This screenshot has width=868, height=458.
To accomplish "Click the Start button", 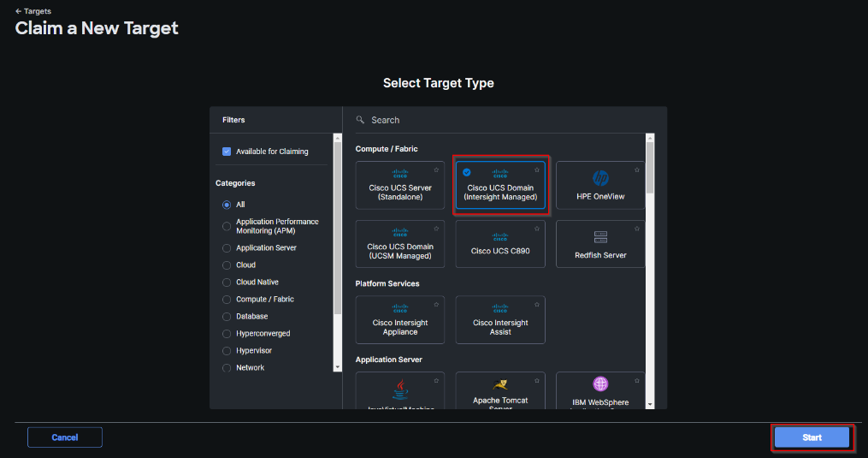I will click(812, 437).
